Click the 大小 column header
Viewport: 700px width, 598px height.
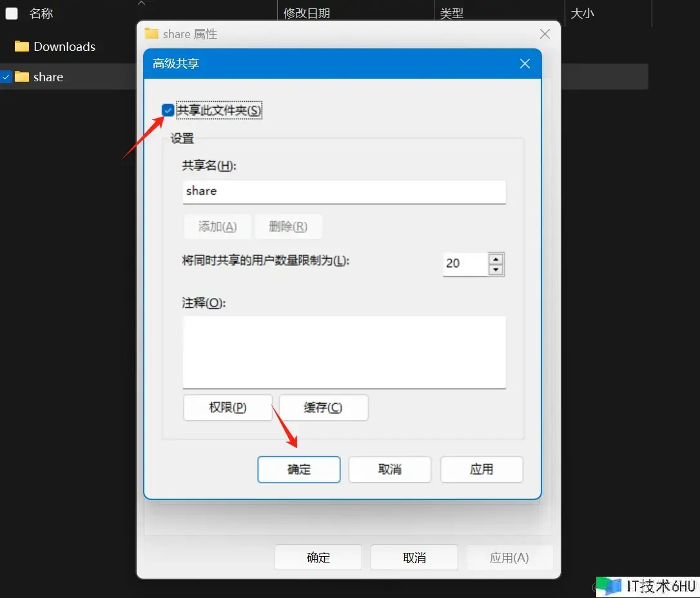tap(582, 13)
